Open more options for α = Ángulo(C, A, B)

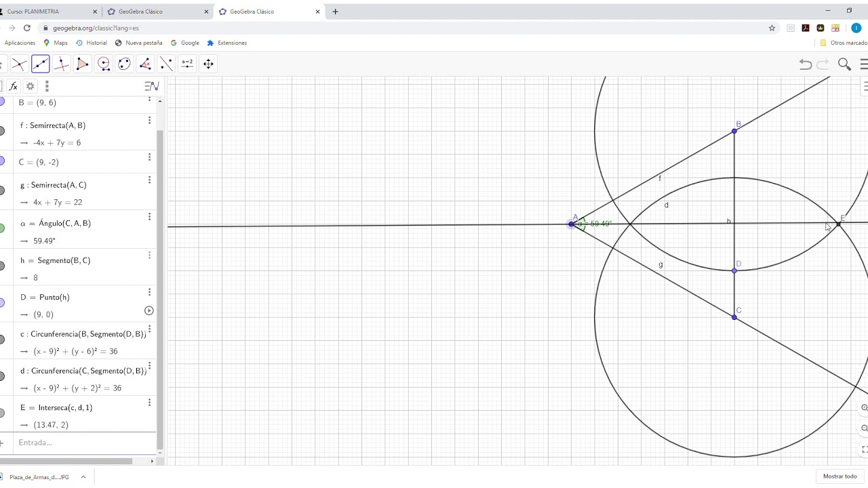(149, 217)
